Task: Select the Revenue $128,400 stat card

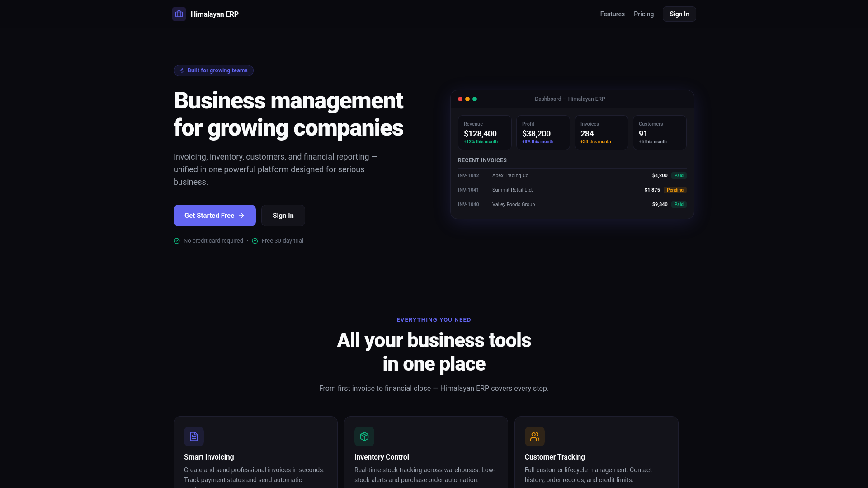Action: click(x=485, y=132)
